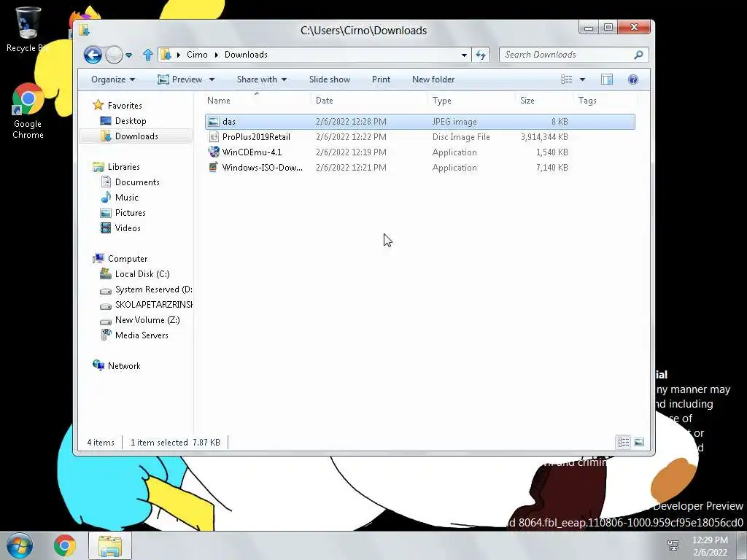Open dropdown arrow next to Preview
Viewport: 747px width, 560px height.
[x=212, y=79]
